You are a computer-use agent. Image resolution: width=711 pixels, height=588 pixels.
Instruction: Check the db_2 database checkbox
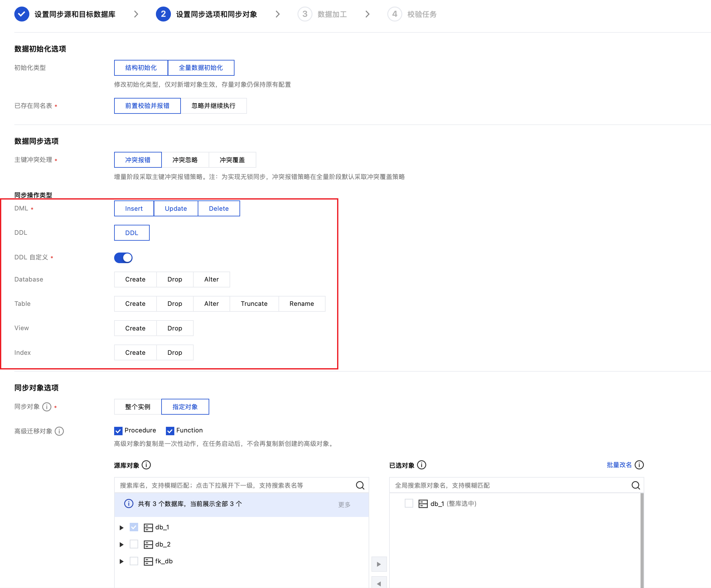point(134,544)
